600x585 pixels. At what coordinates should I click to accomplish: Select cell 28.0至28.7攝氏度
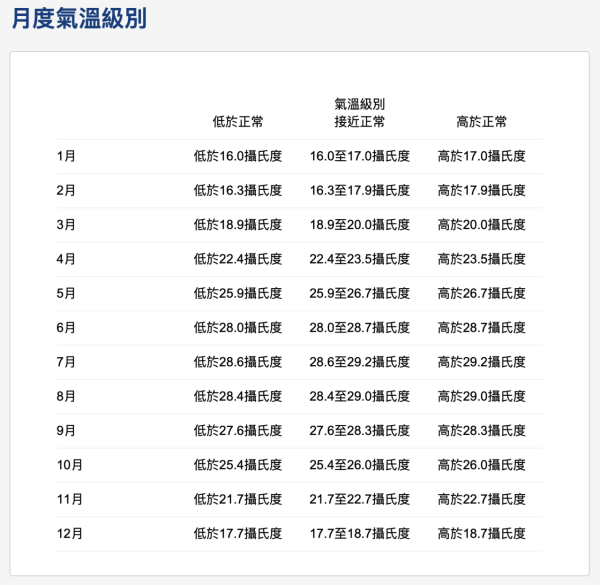pyautogui.click(x=360, y=328)
